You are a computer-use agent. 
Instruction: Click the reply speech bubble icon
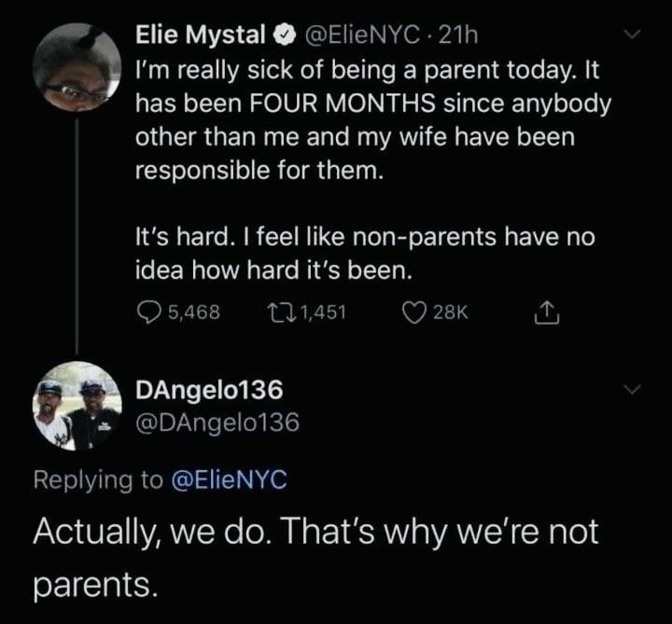(x=148, y=312)
